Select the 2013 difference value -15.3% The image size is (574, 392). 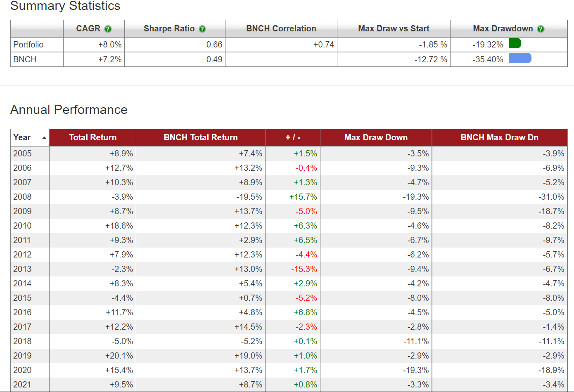[304, 269]
